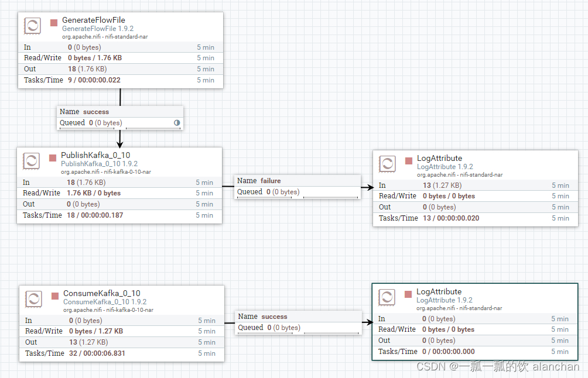Click PublishKafka_0_10's red stopped status indicator
The image size is (588, 378).
[x=53, y=158]
